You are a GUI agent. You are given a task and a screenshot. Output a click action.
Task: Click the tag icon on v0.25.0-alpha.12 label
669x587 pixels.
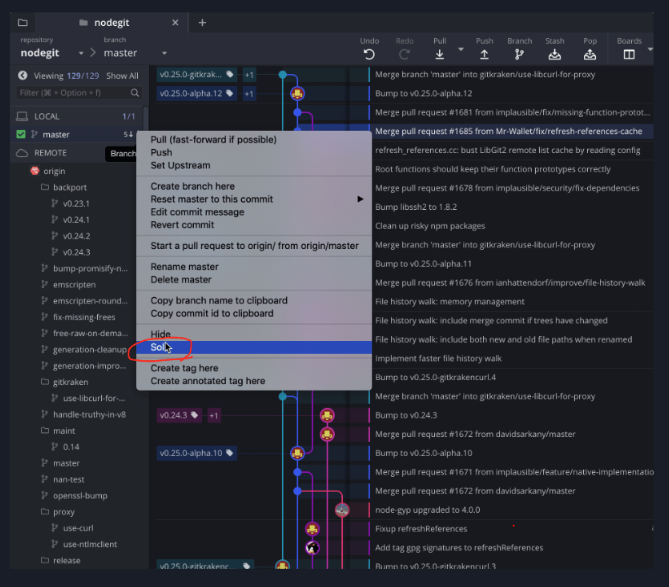coord(230,93)
